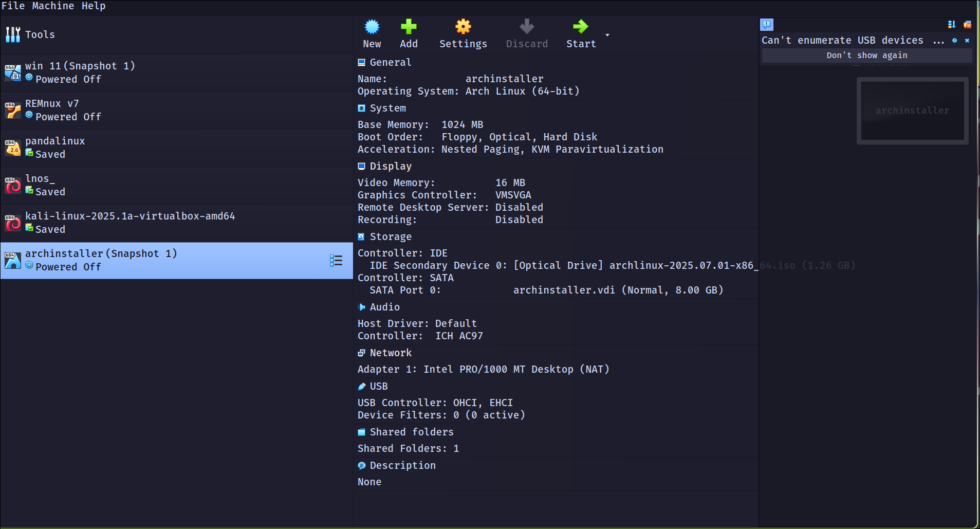Click the Boot Order Floppy, Optical, Hard Disk

point(520,137)
